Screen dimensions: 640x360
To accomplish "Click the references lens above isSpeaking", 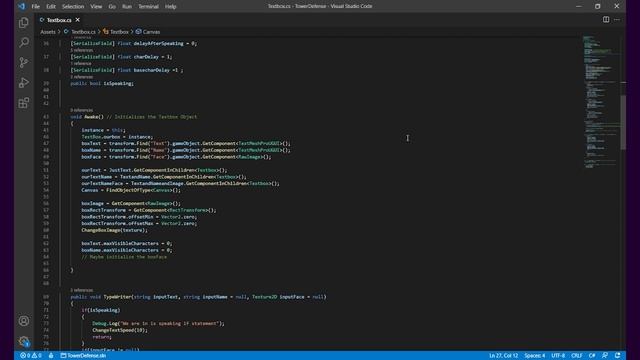I will [81, 77].
